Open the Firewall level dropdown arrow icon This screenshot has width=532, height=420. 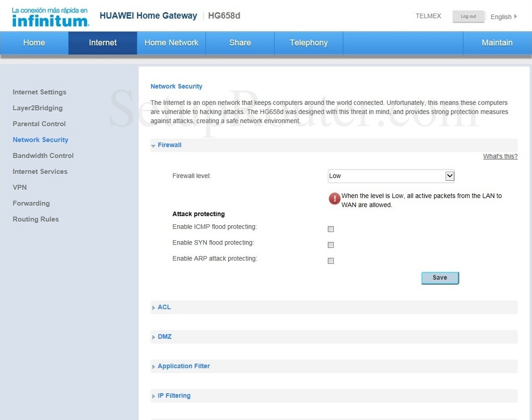click(x=450, y=176)
